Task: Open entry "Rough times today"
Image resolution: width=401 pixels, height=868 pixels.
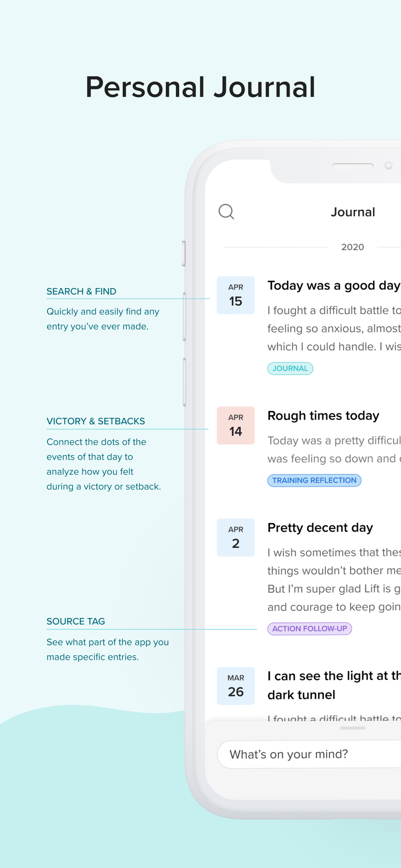Action: (323, 416)
